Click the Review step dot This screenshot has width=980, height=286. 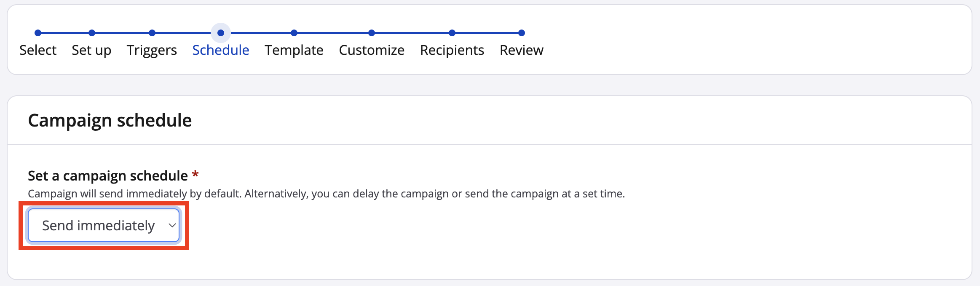522,33
